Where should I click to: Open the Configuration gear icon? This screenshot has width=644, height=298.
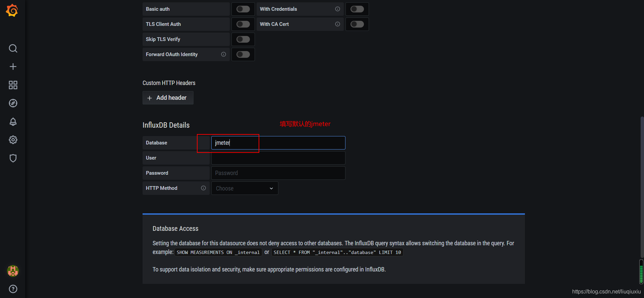pos(13,140)
